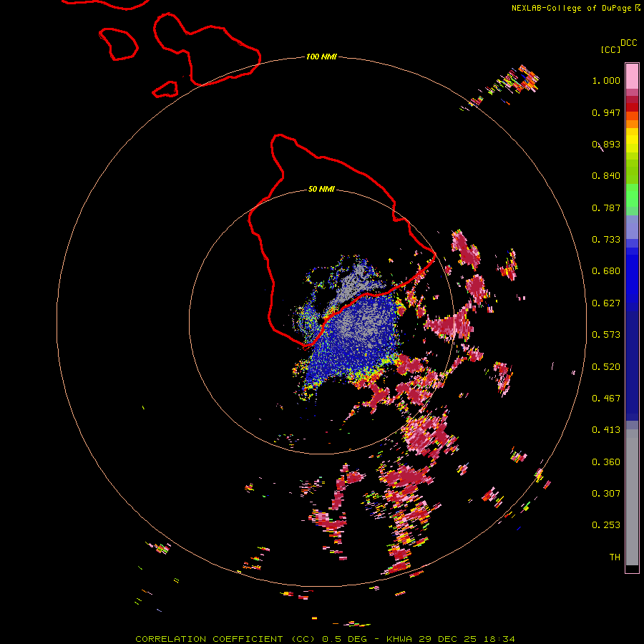Click the 0.520 legend value
The image size is (644, 644).
tap(606, 367)
